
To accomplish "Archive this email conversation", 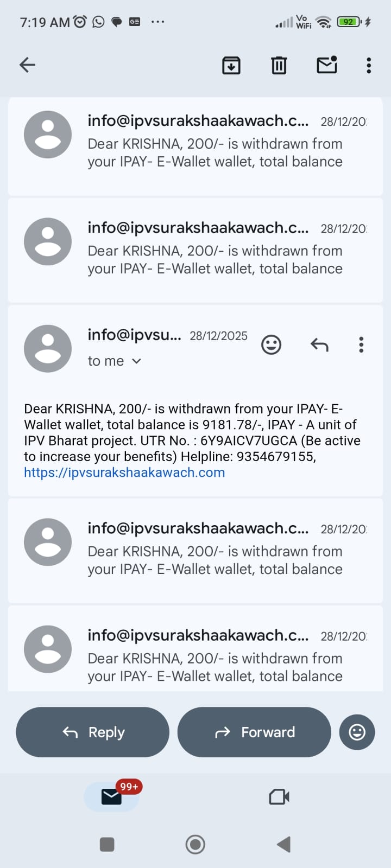I will tap(231, 65).
